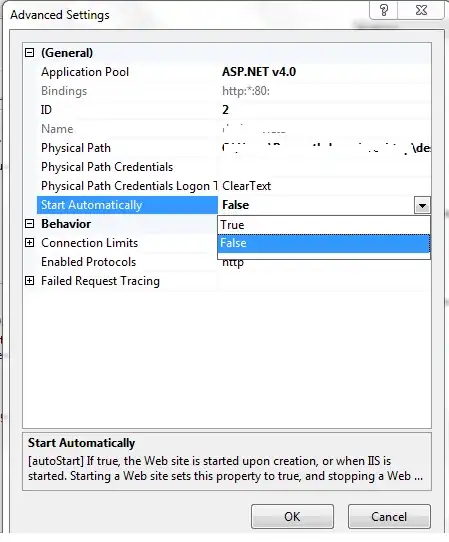This screenshot has width=449, height=542.
Task: Click the help question mark icon
Action: click(384, 10)
